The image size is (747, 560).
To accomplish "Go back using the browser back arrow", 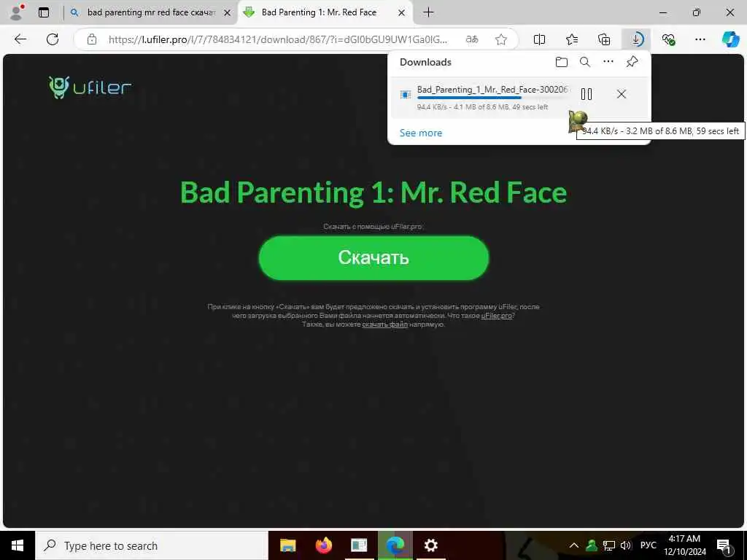I will 20,39.
